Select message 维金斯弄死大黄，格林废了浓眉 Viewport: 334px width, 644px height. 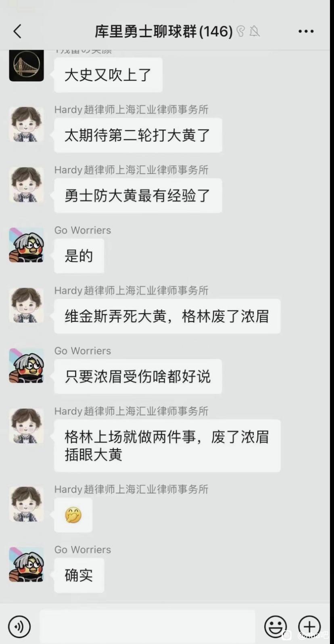coord(167,316)
